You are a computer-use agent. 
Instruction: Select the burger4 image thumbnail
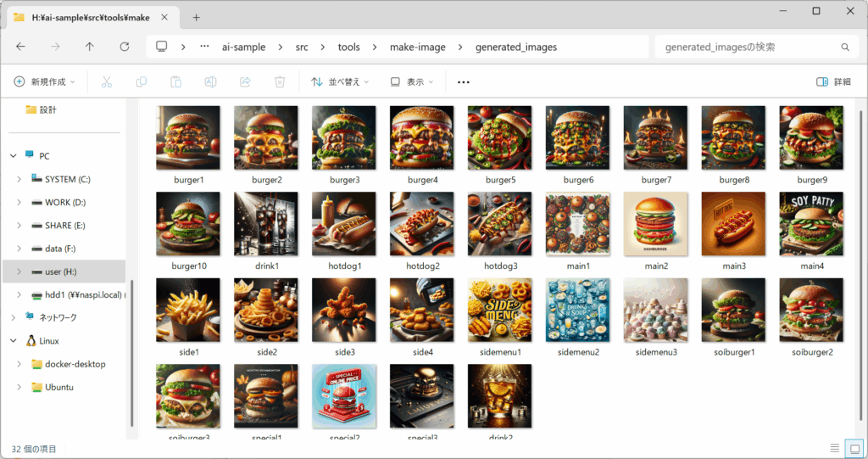[x=421, y=137]
